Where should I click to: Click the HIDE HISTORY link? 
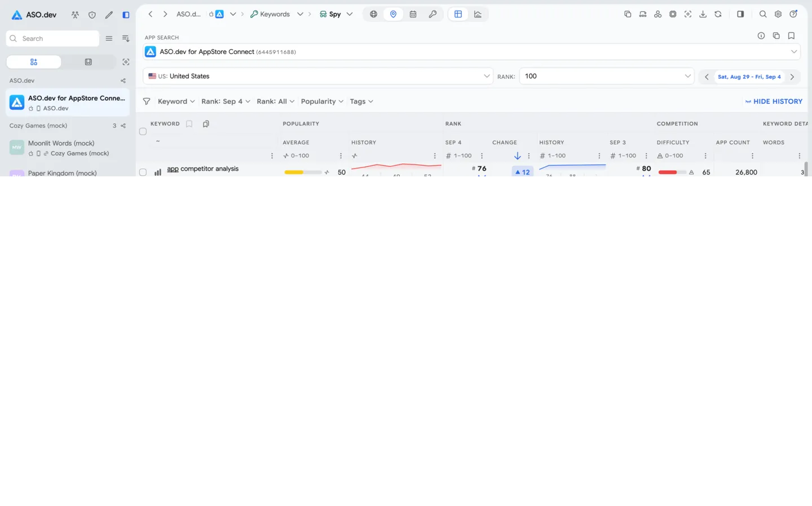pos(774,101)
